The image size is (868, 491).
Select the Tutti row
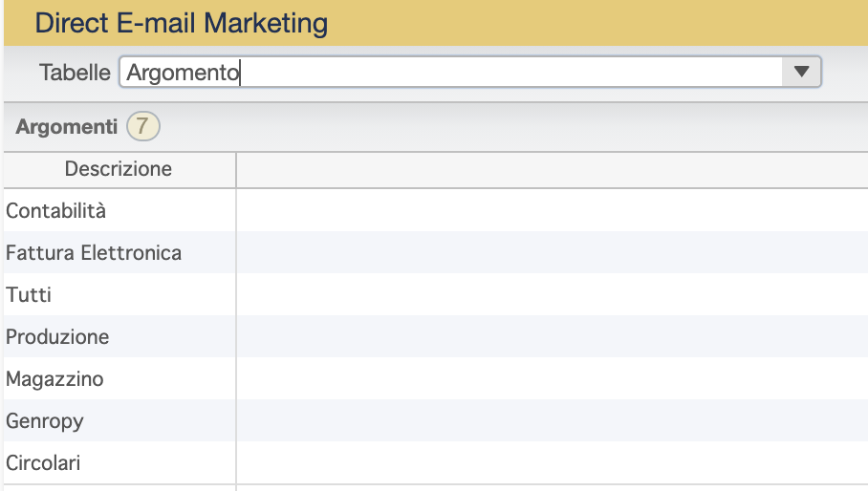436,295
